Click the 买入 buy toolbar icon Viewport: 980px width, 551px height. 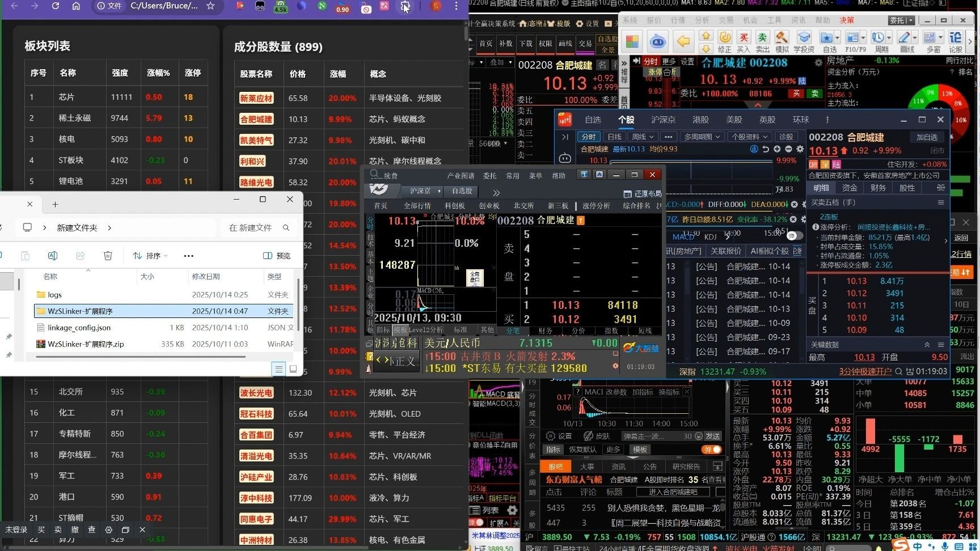[744, 41]
